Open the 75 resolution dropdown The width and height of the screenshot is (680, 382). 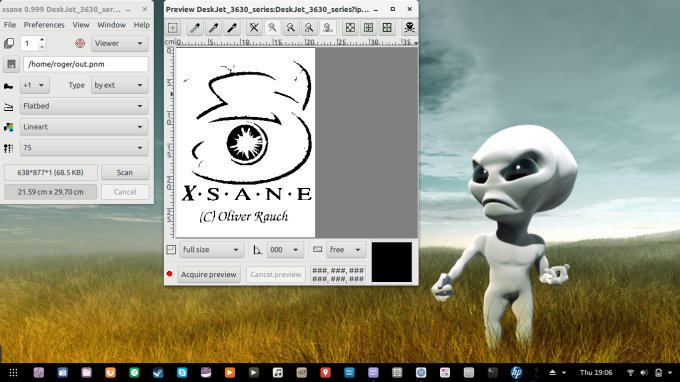pos(84,148)
